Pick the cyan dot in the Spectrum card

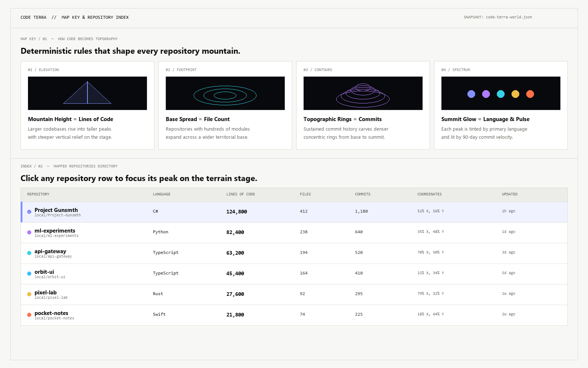click(x=501, y=94)
